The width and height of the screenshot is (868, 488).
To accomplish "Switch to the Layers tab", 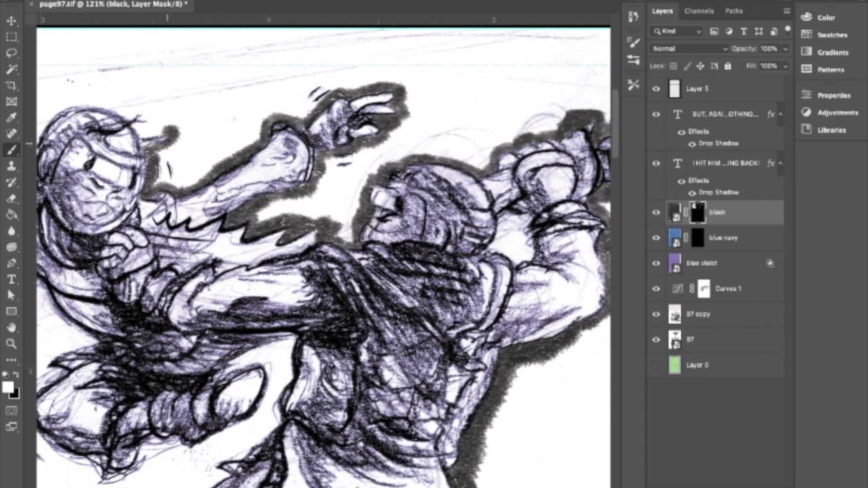I will pos(663,11).
